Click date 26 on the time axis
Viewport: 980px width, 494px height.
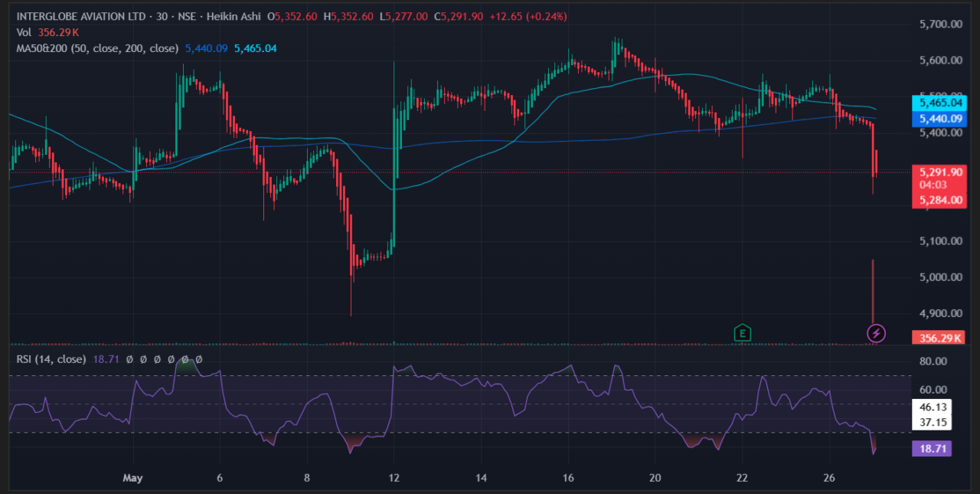click(x=830, y=477)
